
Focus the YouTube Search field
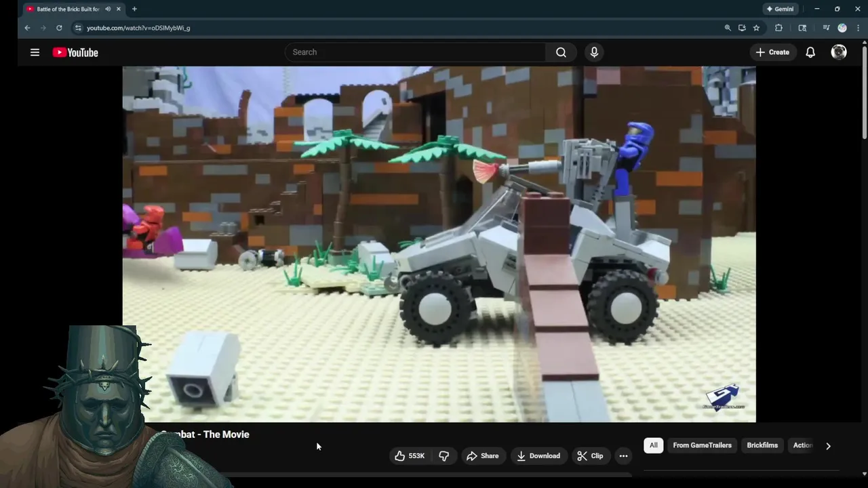pyautogui.click(x=415, y=52)
